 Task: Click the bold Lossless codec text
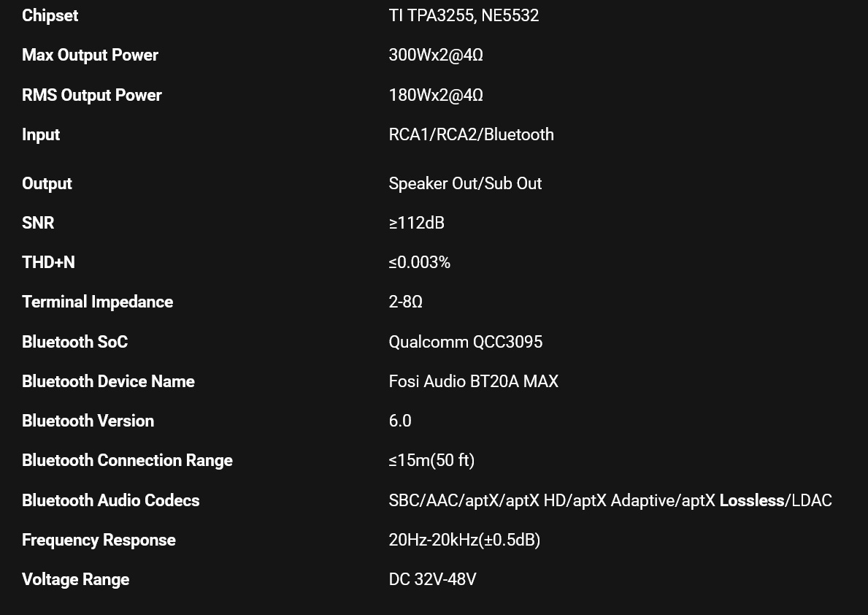tap(751, 500)
